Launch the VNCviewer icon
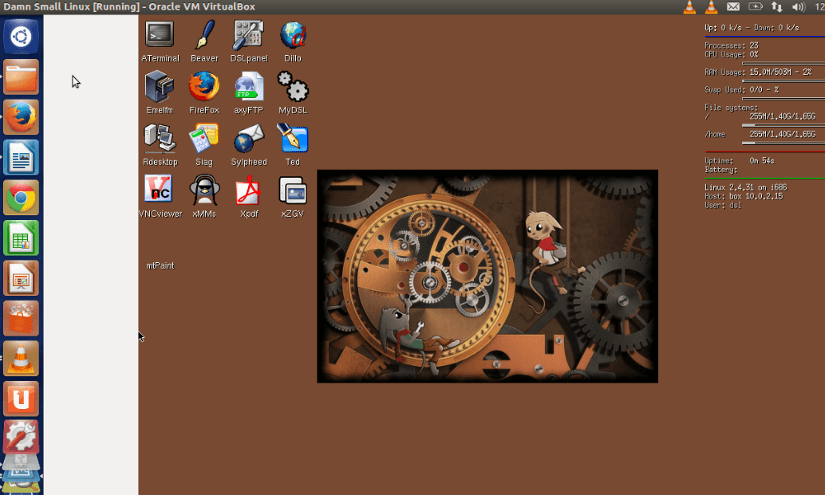Viewport: 825px width, 495px height. click(x=159, y=189)
